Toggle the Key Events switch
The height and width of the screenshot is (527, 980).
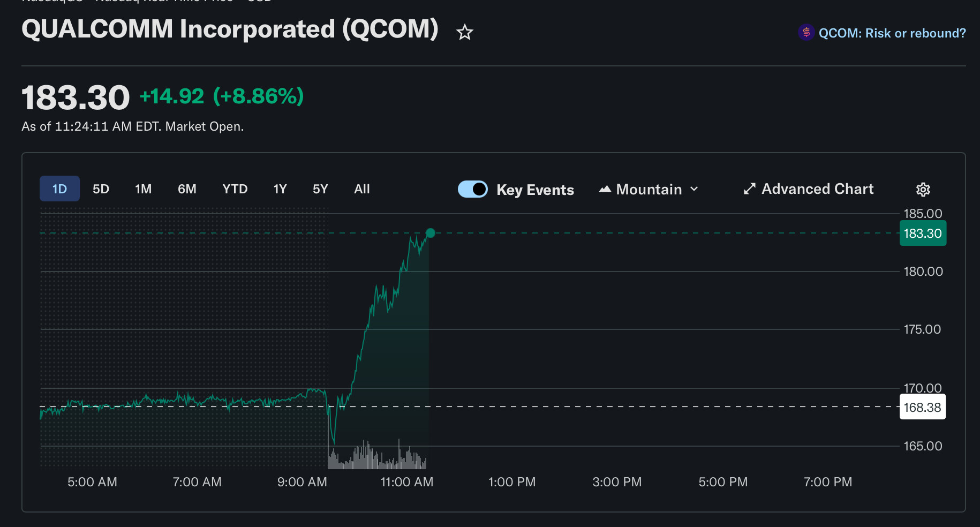[472, 189]
